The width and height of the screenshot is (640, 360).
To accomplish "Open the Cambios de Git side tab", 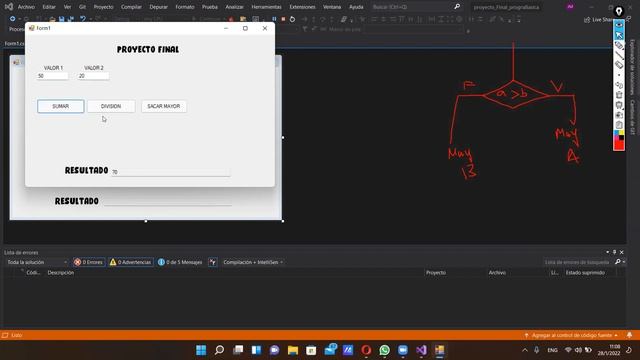I will click(x=632, y=117).
